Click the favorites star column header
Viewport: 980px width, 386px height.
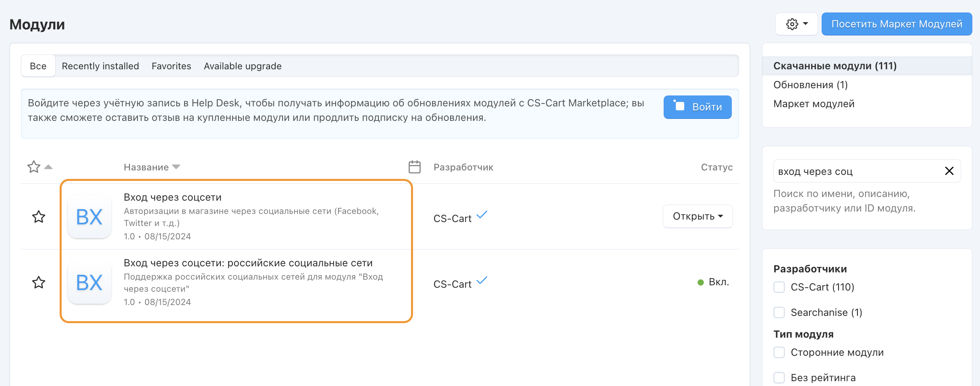34,167
